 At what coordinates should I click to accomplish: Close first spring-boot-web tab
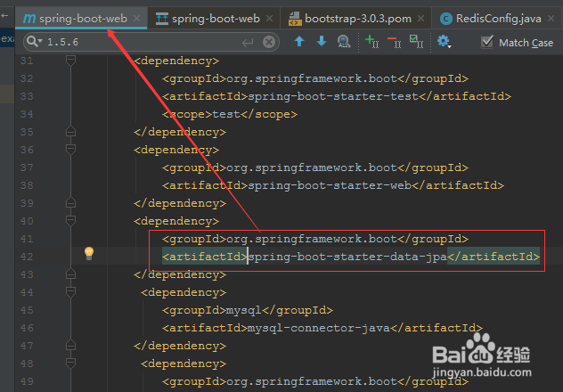(x=137, y=18)
